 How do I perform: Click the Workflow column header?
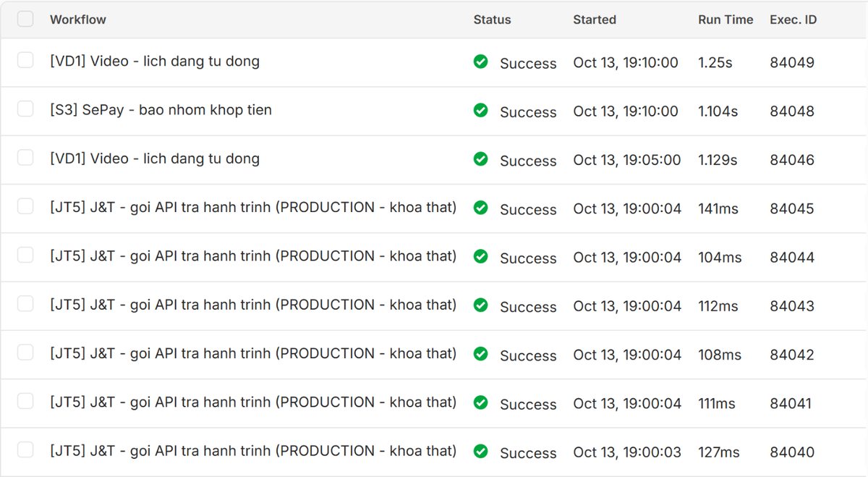coord(77,20)
